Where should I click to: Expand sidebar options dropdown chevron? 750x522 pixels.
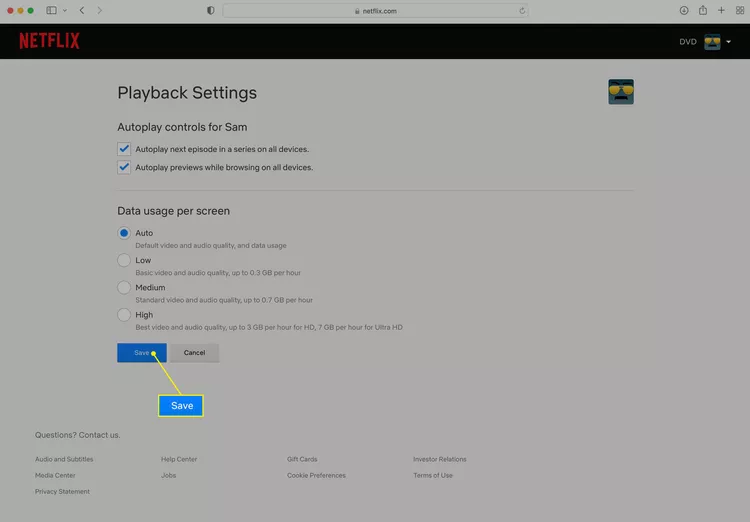coord(65,10)
